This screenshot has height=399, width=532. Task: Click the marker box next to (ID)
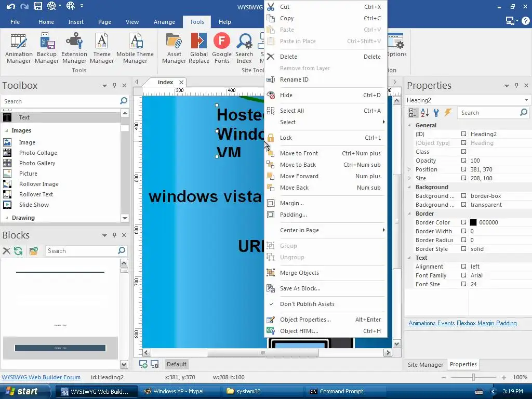point(463,134)
